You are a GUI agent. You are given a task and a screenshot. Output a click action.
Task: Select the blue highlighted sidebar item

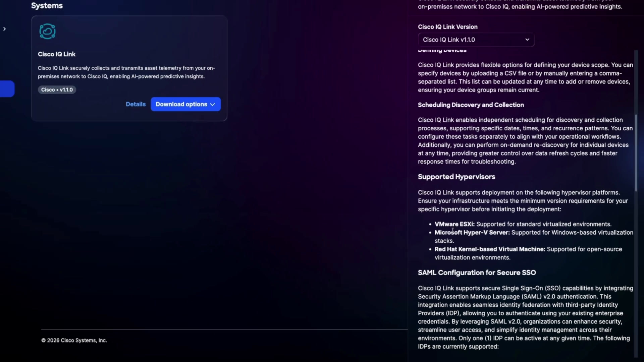click(7, 89)
